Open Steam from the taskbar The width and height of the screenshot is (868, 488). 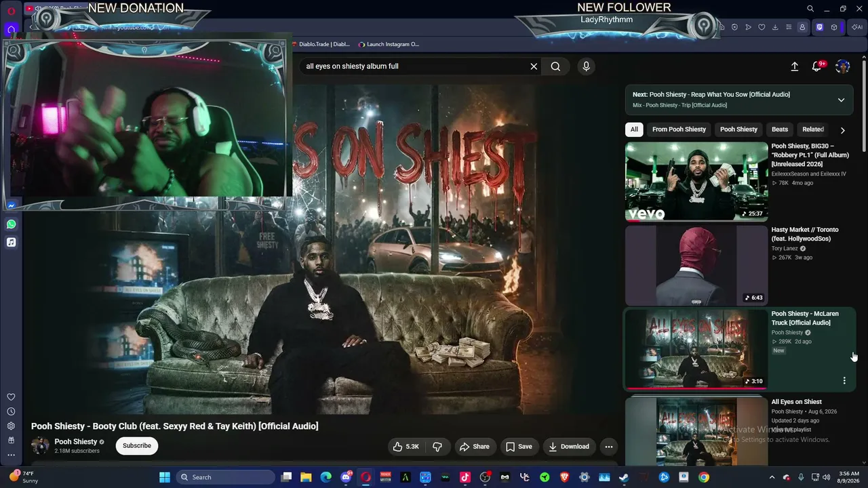[624, 477]
